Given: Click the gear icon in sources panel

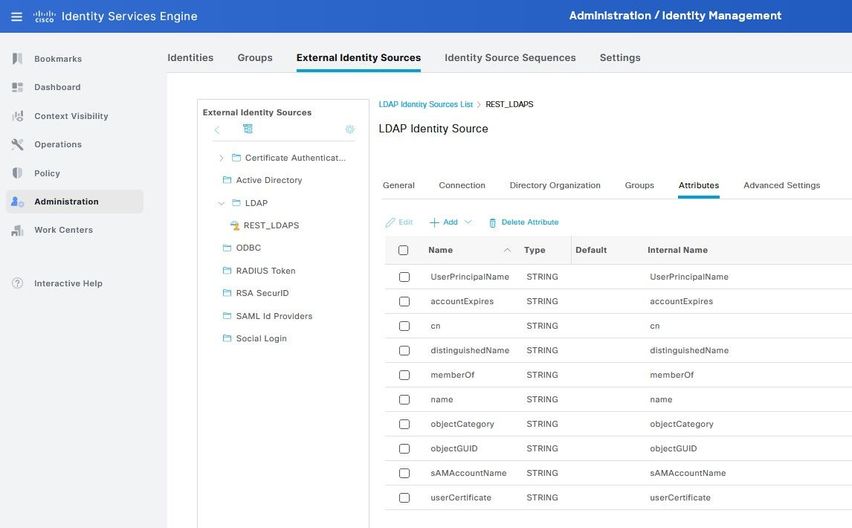Looking at the screenshot, I should pyautogui.click(x=349, y=129).
